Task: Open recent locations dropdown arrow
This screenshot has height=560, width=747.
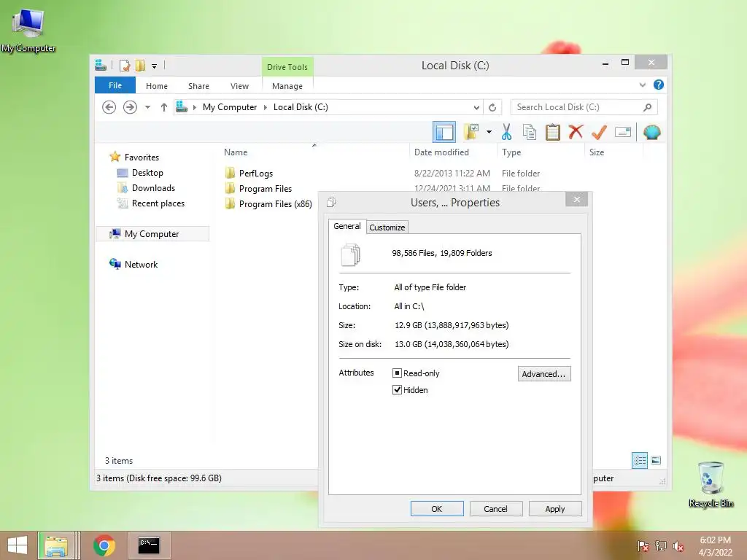Action: [x=147, y=107]
